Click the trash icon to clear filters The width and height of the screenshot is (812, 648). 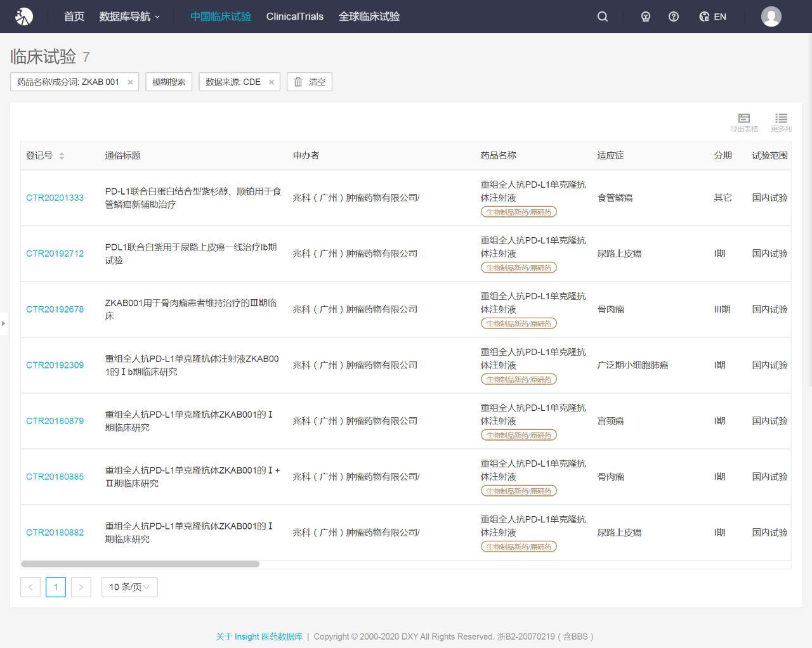[299, 82]
